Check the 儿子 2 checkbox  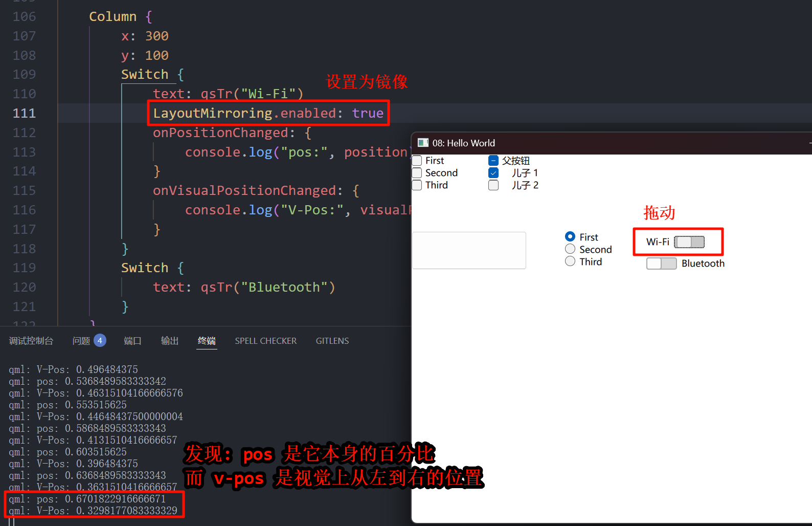pyautogui.click(x=493, y=185)
